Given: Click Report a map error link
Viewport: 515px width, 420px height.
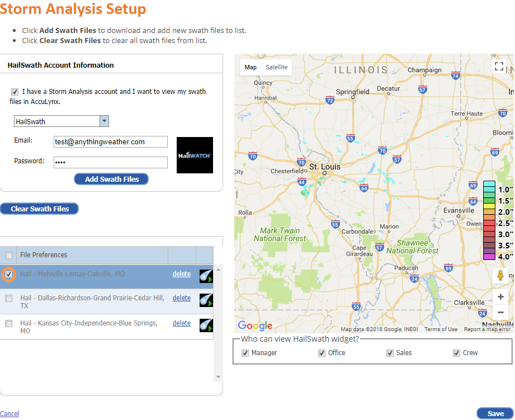Looking at the screenshot, I should [x=487, y=329].
